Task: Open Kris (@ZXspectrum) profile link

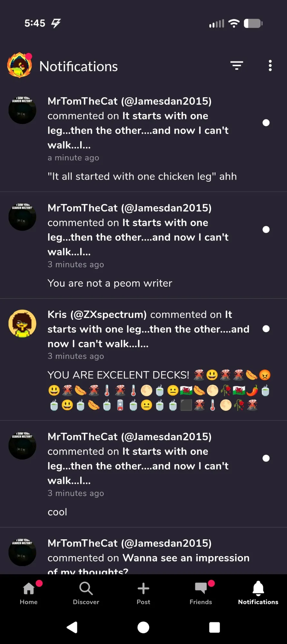Action: point(97,314)
